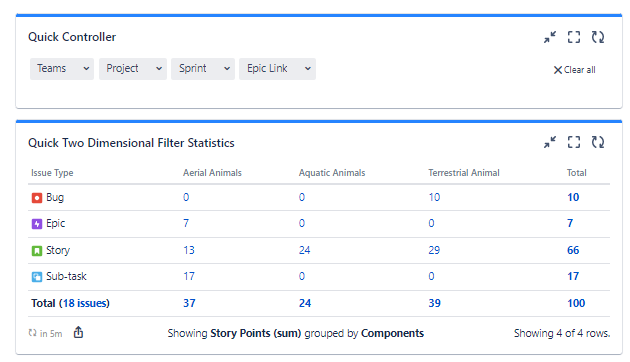Open Bug Terrestrial Animal value 10

coord(434,197)
